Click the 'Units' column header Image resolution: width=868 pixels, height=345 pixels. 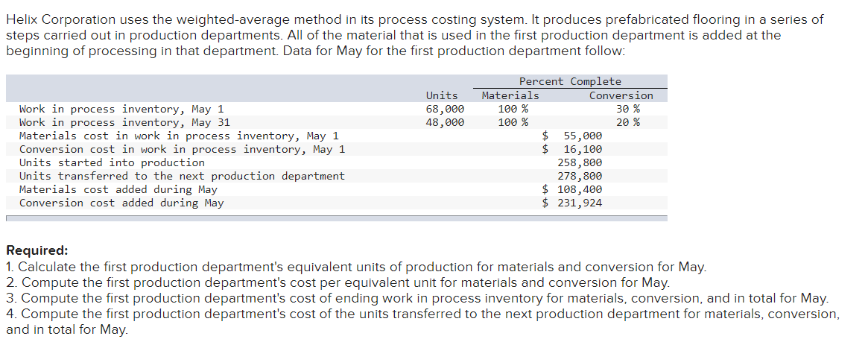[442, 95]
